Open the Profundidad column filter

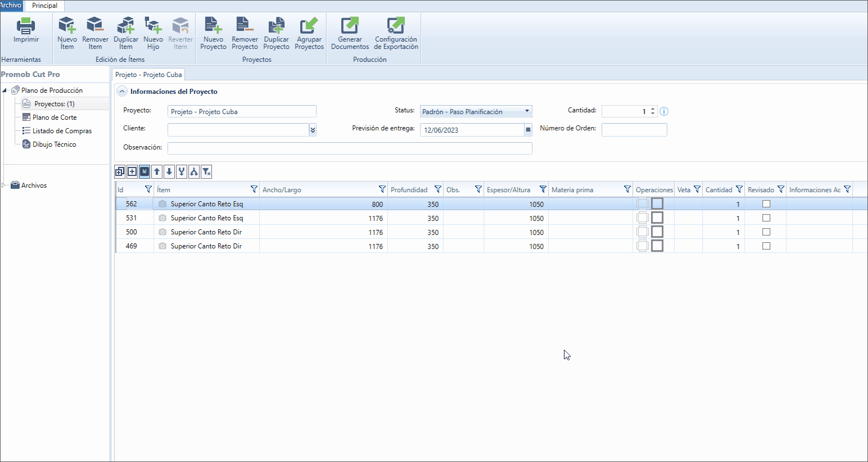(438, 189)
